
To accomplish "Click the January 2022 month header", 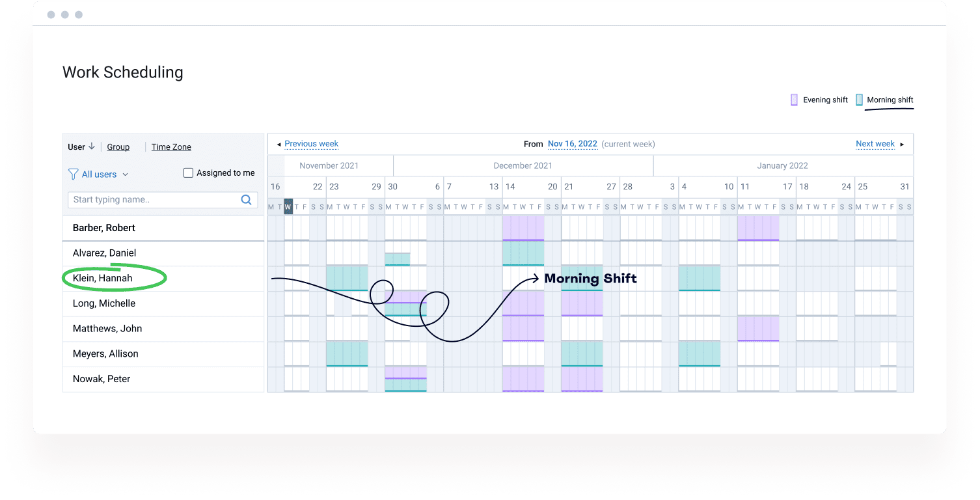I will 783,166.
